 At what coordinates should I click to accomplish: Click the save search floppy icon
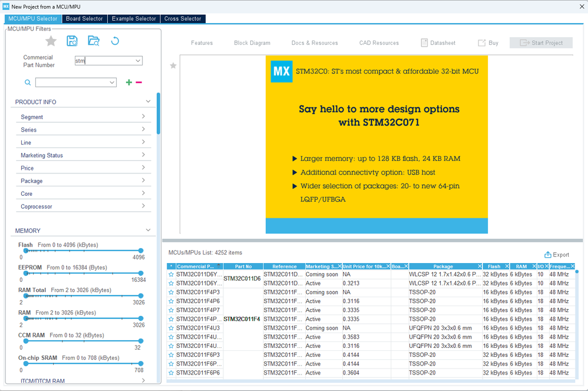(72, 41)
